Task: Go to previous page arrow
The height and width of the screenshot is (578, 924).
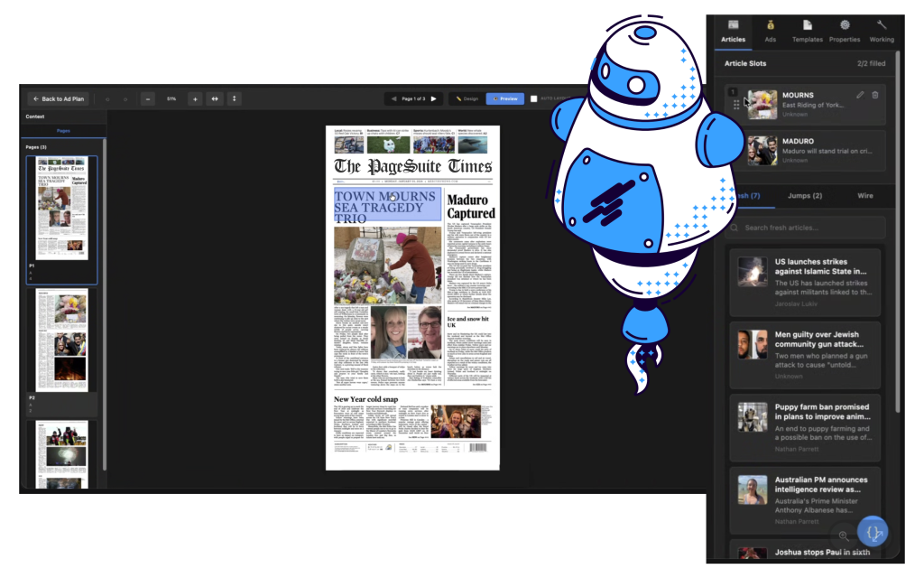Action: coord(393,98)
